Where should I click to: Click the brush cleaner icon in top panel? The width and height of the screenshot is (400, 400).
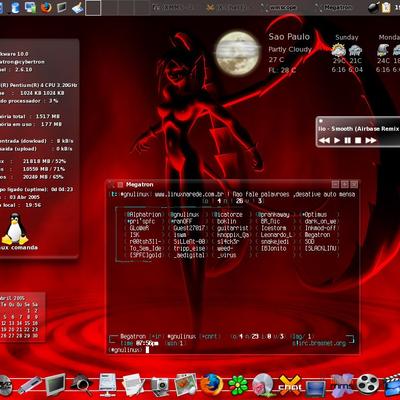[x=78, y=7]
